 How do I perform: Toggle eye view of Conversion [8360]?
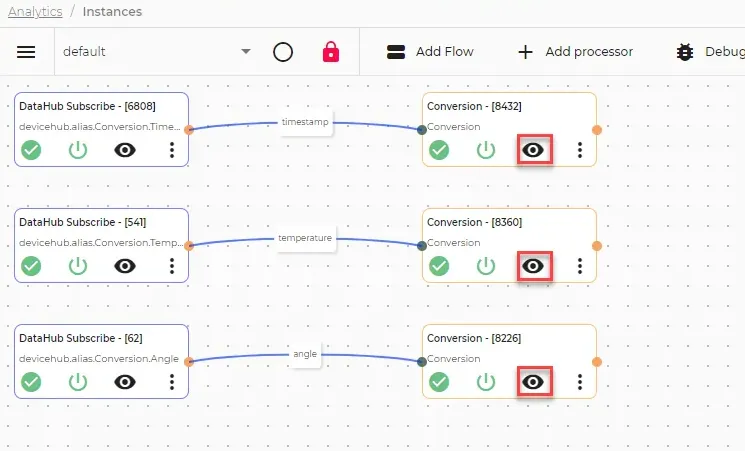533,266
